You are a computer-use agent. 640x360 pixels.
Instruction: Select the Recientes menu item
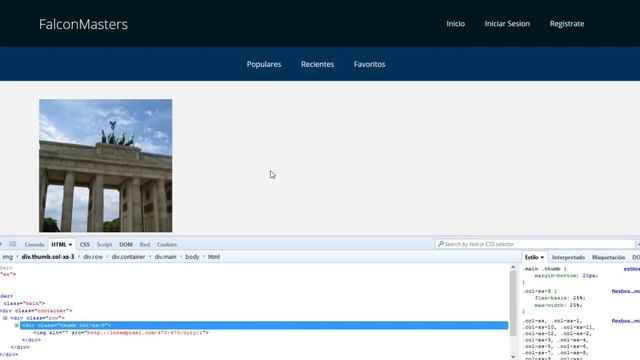tap(317, 64)
